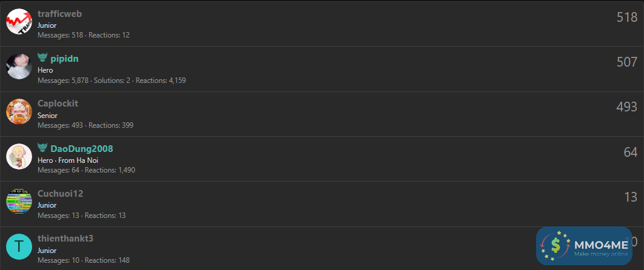The image size is (644, 270).
Task: Open Cuchuoi12's avatar thumbnail
Action: [19, 202]
